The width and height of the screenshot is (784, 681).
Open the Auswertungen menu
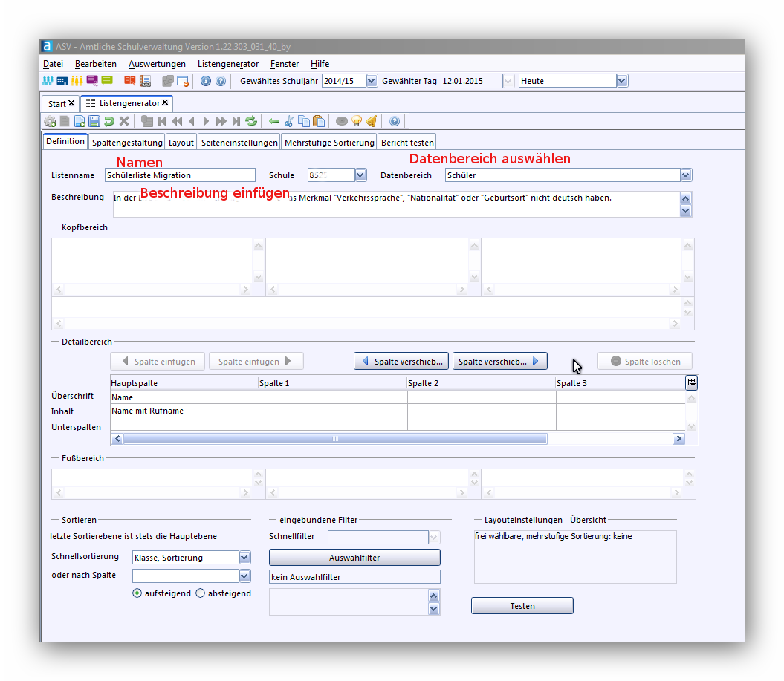point(157,63)
